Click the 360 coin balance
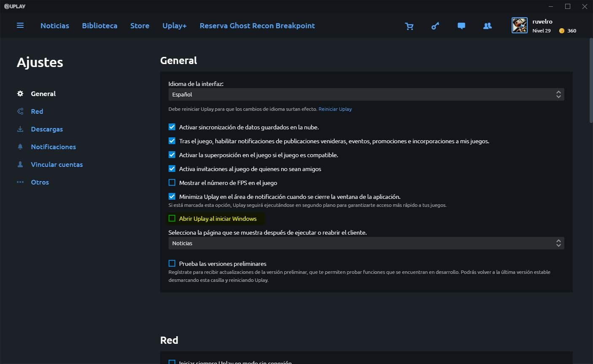 572,31
